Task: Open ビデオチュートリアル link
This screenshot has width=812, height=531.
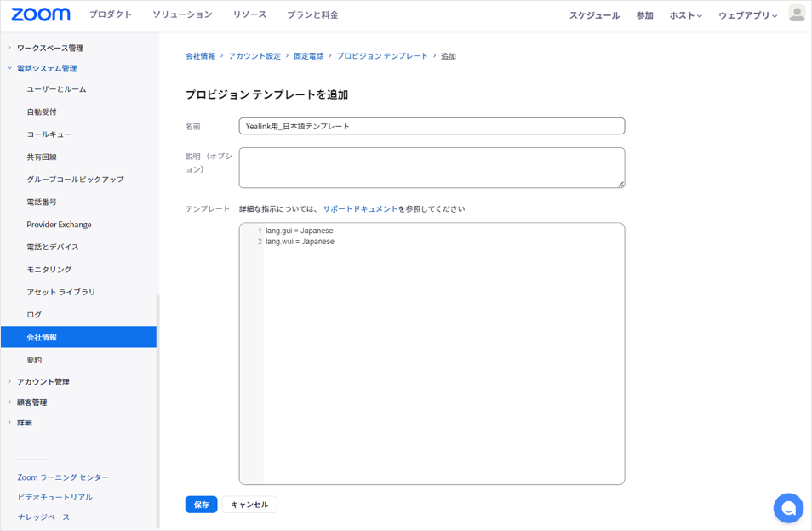Action: click(54, 497)
